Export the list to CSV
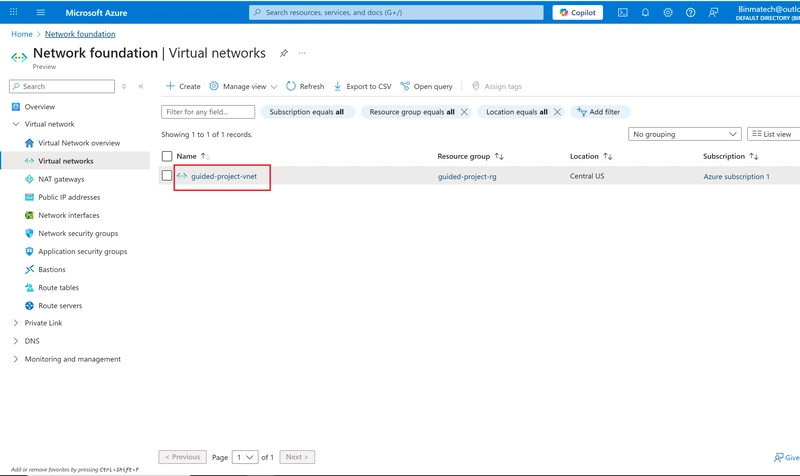 tap(362, 86)
